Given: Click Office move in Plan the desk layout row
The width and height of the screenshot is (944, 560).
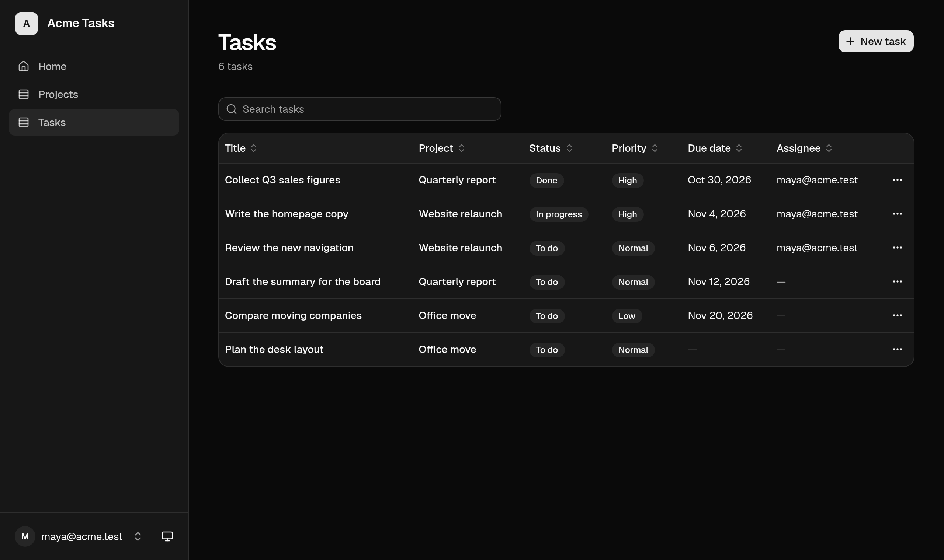Looking at the screenshot, I should pyautogui.click(x=447, y=349).
